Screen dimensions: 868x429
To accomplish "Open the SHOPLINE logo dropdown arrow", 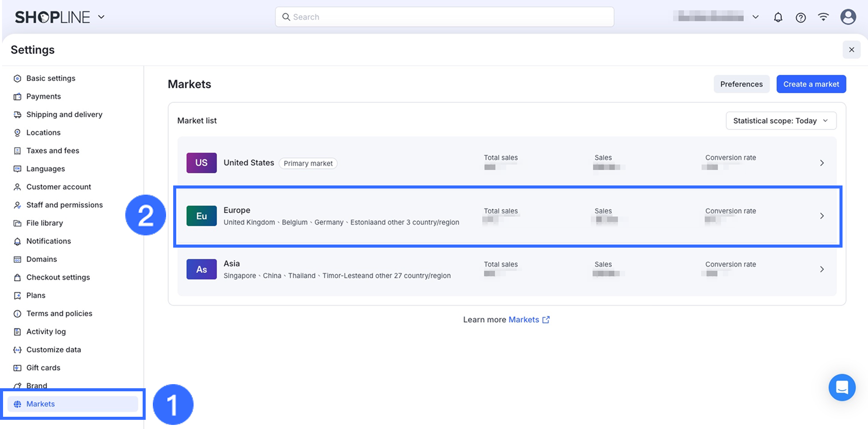I will pos(101,17).
